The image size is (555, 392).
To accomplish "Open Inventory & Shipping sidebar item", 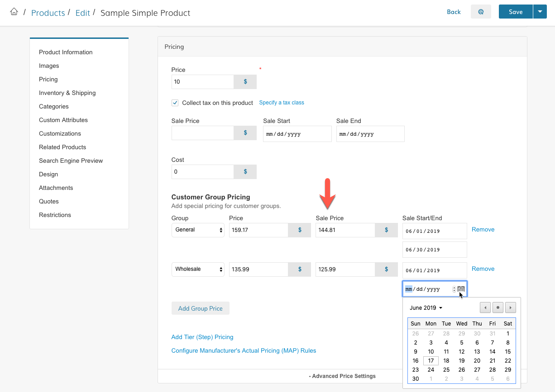I will coord(67,93).
